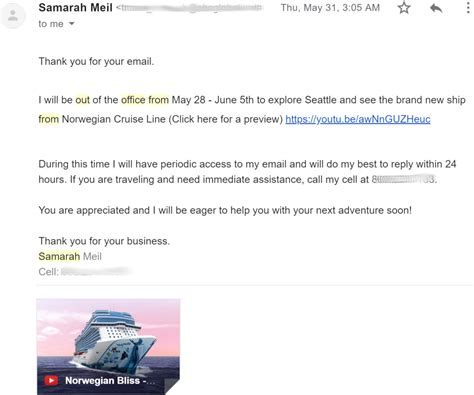The image size is (474, 395).
Task: Click the sender's profile avatar icon
Action: tap(13, 15)
